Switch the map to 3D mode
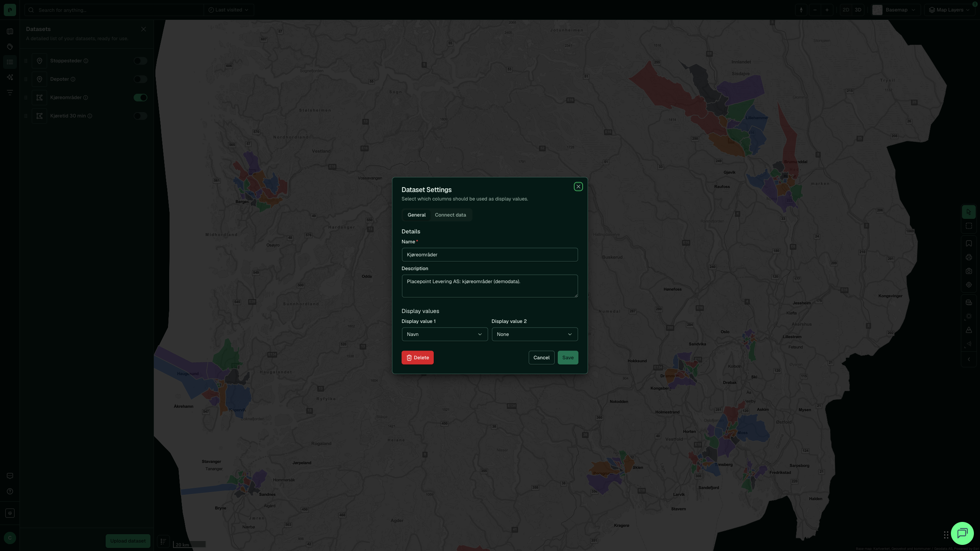The image size is (980, 551). click(x=858, y=10)
